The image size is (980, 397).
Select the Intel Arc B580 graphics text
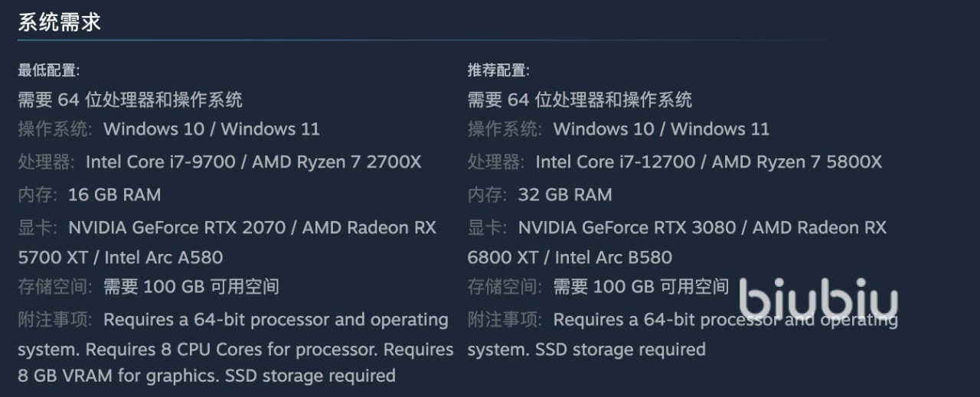613,258
